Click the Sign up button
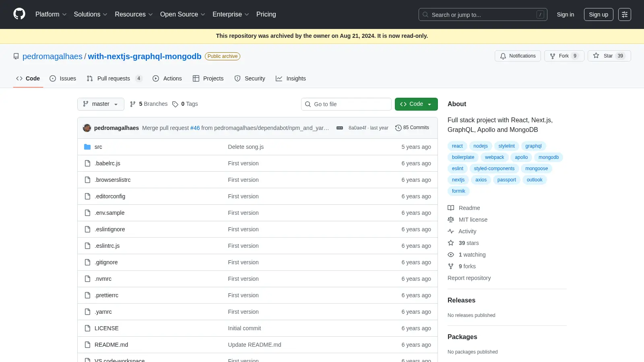644x362 pixels. click(x=599, y=14)
